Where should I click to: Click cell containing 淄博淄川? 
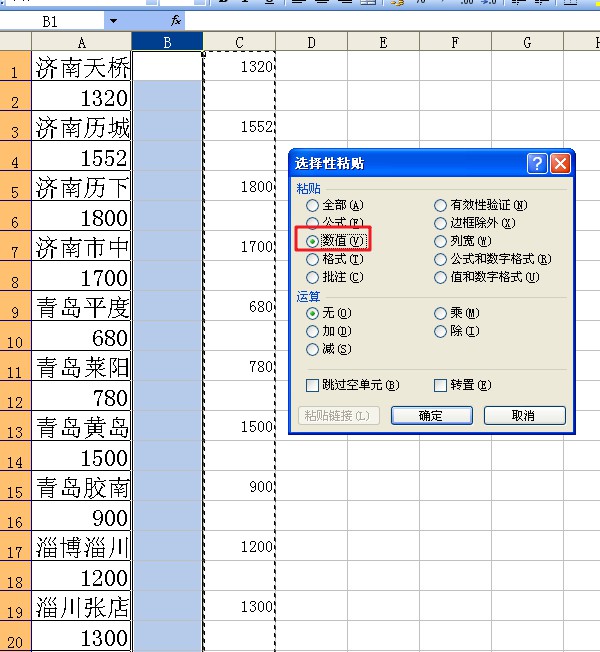81,546
